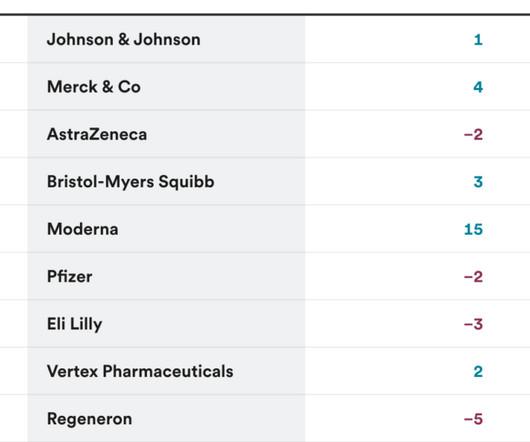Select Moderna's value of 15

[473, 229]
